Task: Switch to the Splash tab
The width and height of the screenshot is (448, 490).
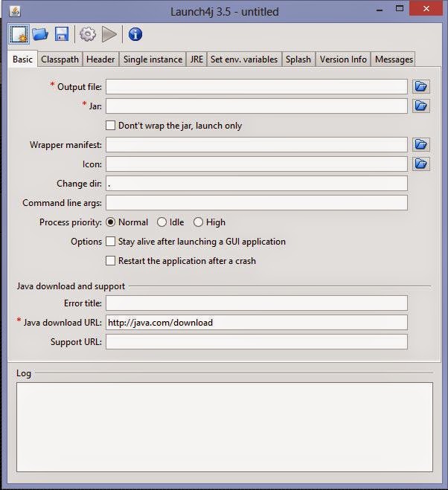Action: coord(298,59)
